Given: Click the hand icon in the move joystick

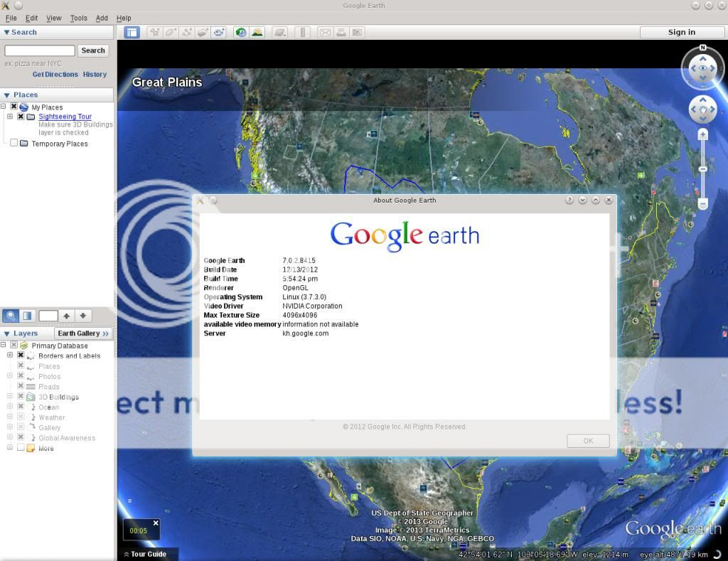Looking at the screenshot, I should pos(703,109).
